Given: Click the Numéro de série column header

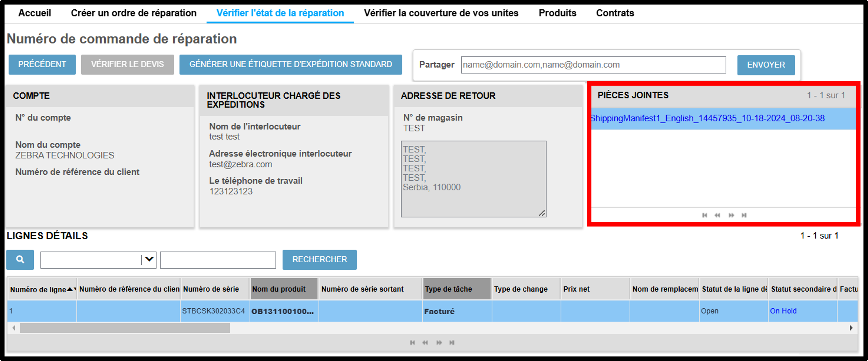Looking at the screenshot, I should tap(215, 289).
